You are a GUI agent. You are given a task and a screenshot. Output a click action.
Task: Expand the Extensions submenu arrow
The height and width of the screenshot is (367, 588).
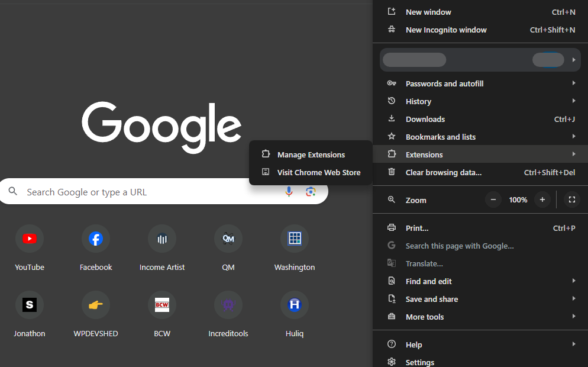(574, 154)
